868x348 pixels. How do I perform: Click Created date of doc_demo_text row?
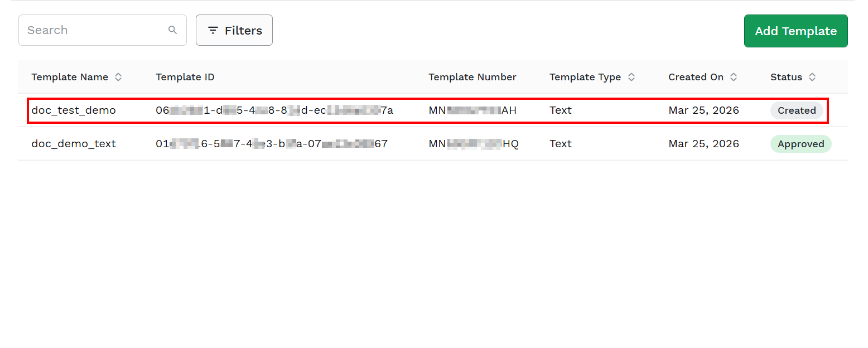tap(704, 144)
